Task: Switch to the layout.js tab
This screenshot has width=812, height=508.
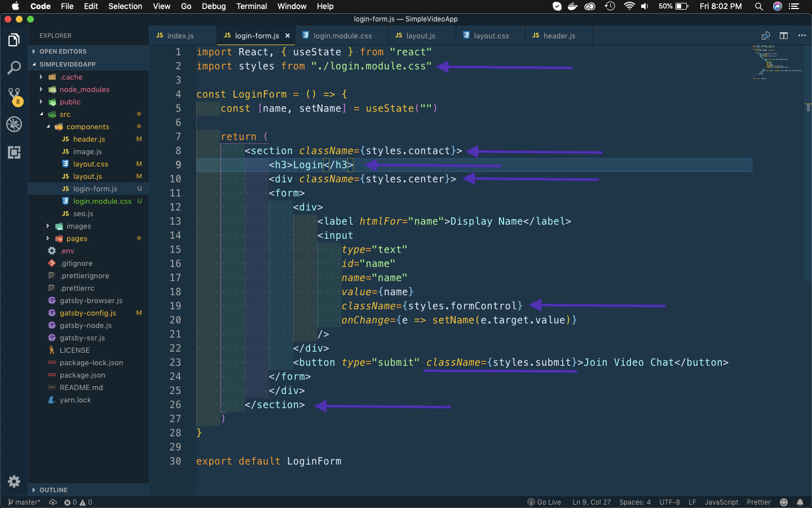Action: (422, 36)
